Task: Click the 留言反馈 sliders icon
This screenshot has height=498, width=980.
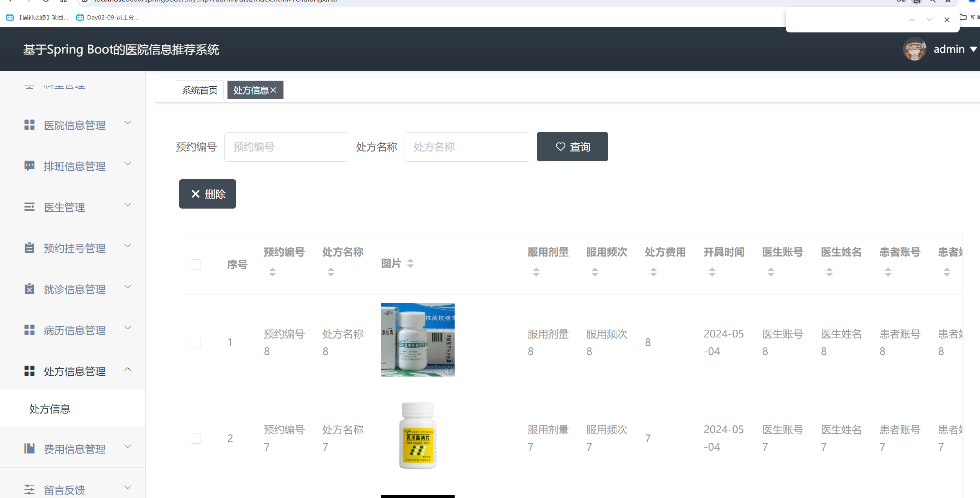Action: 29,489
